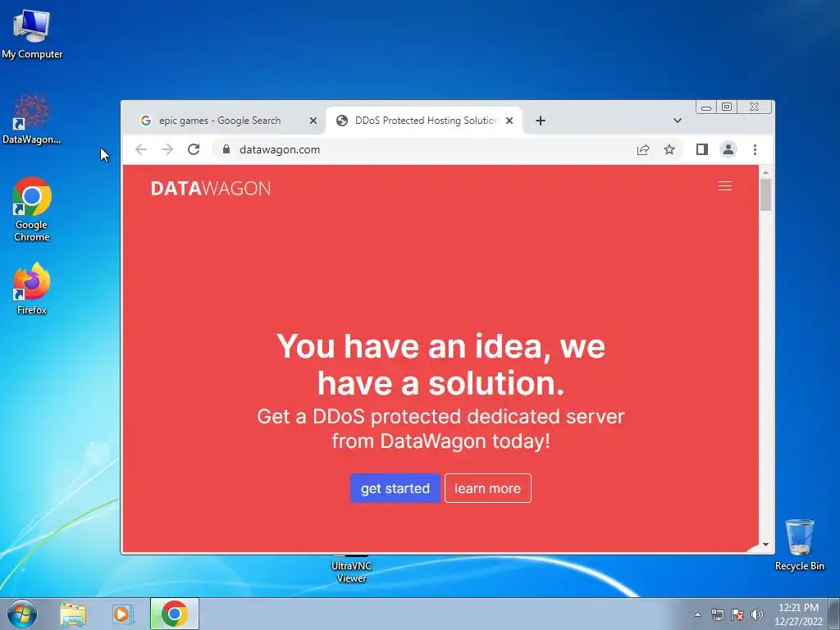Open the Recycle Bin
840x630 pixels.
coord(799,545)
